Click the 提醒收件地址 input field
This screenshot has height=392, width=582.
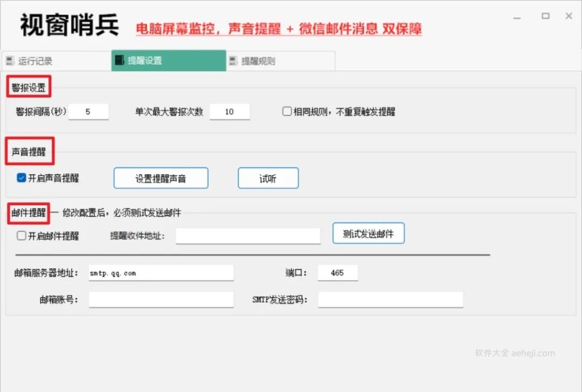(x=248, y=236)
